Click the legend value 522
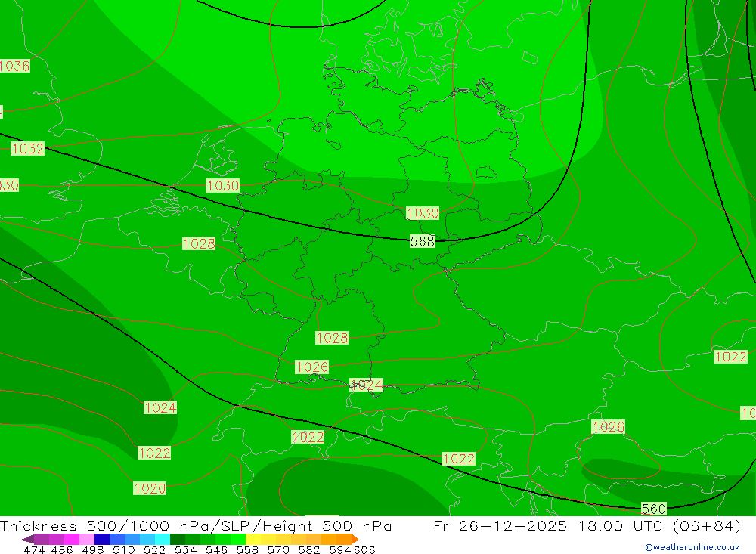756x554 pixels. (154, 550)
